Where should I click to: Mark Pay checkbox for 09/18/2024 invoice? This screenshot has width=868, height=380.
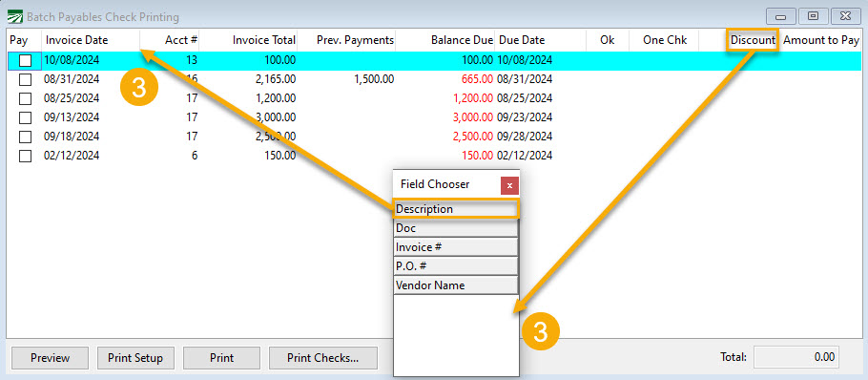(25, 137)
